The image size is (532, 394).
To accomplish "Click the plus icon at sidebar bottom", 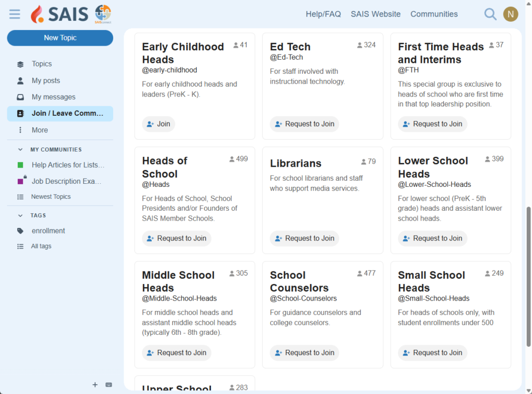I will click(x=95, y=385).
